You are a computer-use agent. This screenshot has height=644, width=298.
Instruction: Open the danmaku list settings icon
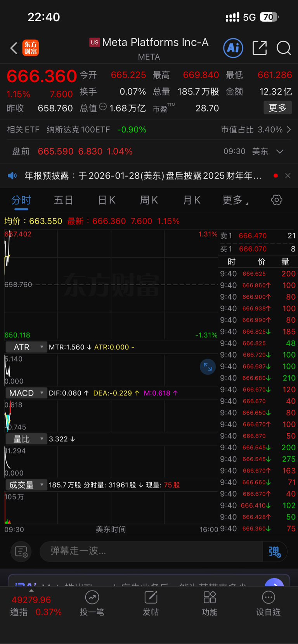pyautogui.click(x=21, y=551)
